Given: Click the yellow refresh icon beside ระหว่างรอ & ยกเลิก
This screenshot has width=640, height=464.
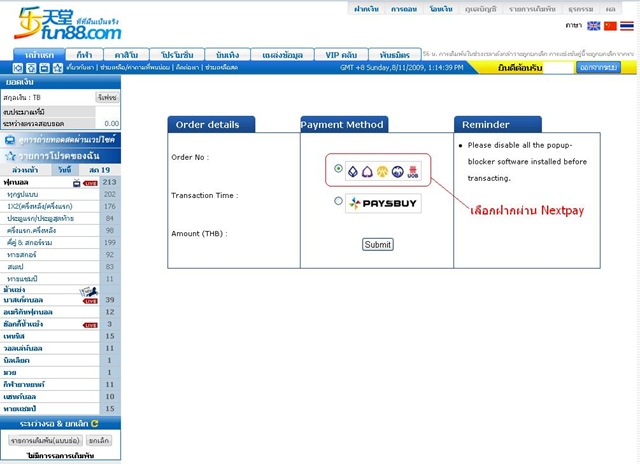Looking at the screenshot, I should [x=95, y=424].
